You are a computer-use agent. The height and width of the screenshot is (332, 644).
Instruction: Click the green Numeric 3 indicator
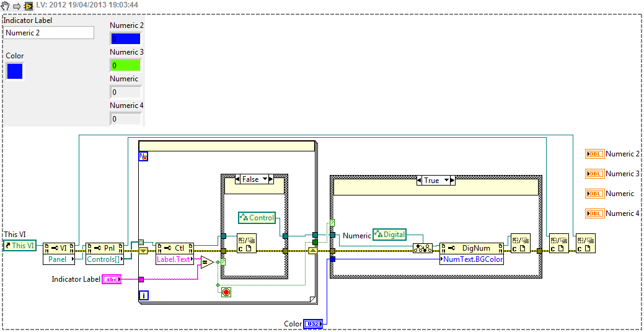point(125,65)
